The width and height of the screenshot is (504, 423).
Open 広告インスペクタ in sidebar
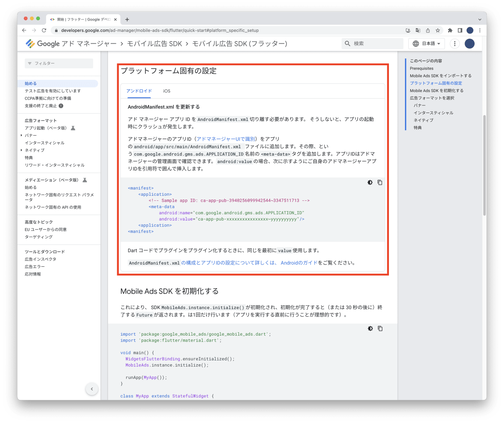pyautogui.click(x=40, y=259)
